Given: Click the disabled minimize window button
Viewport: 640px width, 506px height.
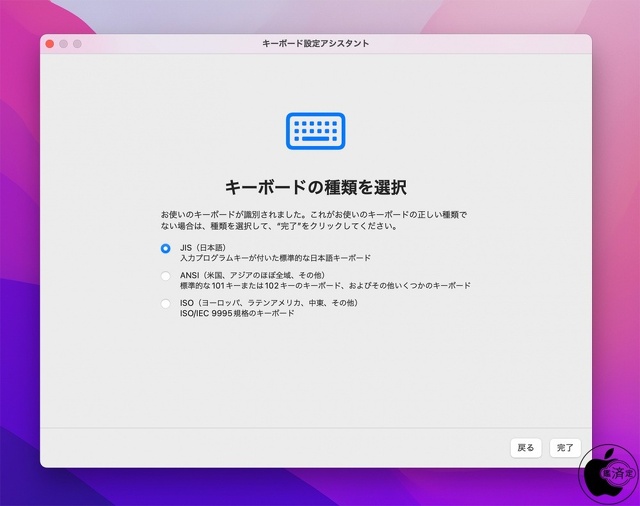Looking at the screenshot, I should coord(63,44).
